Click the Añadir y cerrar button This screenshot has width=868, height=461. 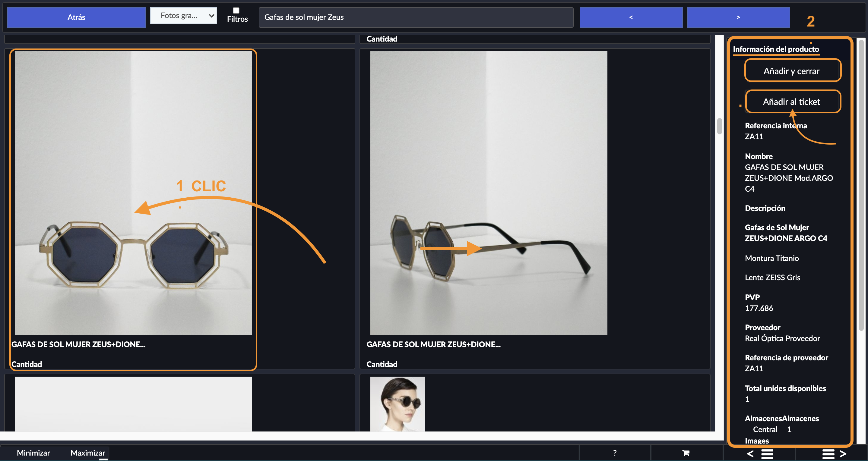pos(792,71)
